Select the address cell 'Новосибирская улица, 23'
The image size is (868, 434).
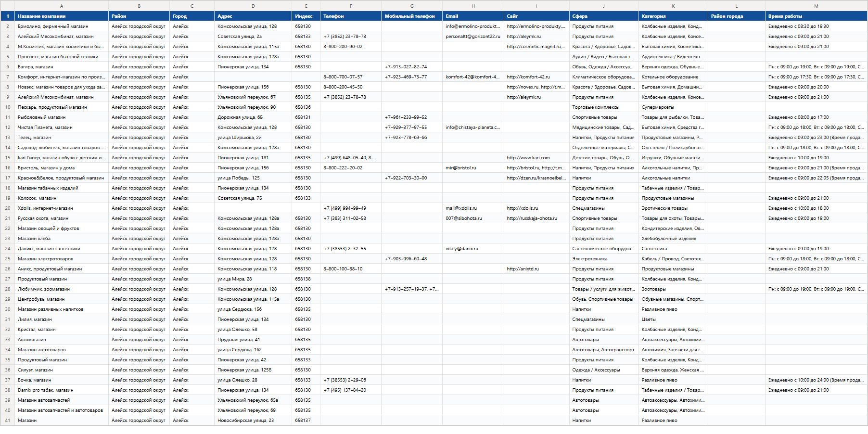coord(253,421)
